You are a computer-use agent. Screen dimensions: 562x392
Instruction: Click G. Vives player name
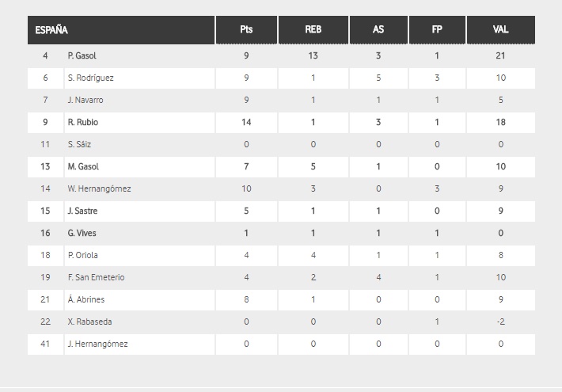(x=82, y=234)
